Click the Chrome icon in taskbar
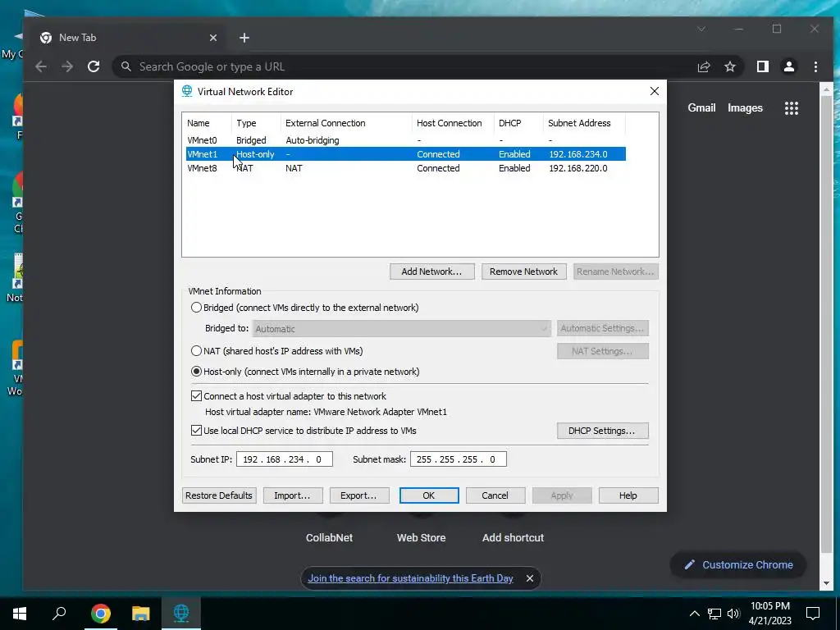Viewport: 840px width, 630px height. [x=100, y=613]
